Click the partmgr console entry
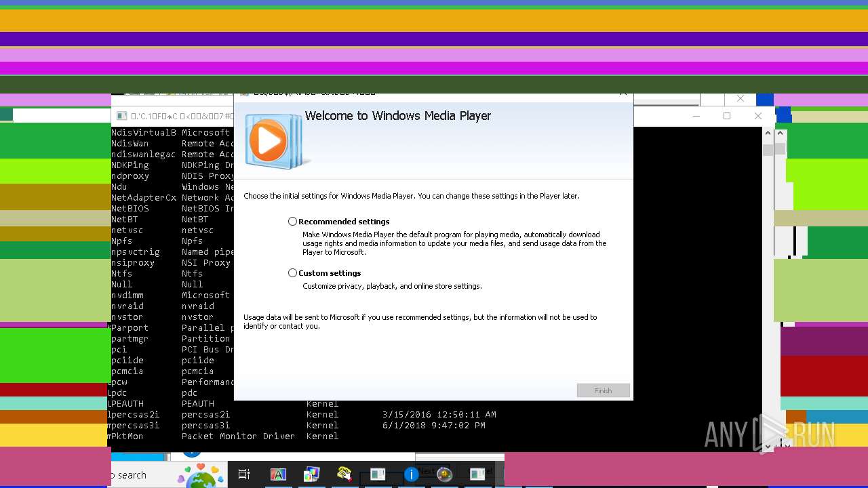Screen dimensions: 868x488 pos(130,339)
